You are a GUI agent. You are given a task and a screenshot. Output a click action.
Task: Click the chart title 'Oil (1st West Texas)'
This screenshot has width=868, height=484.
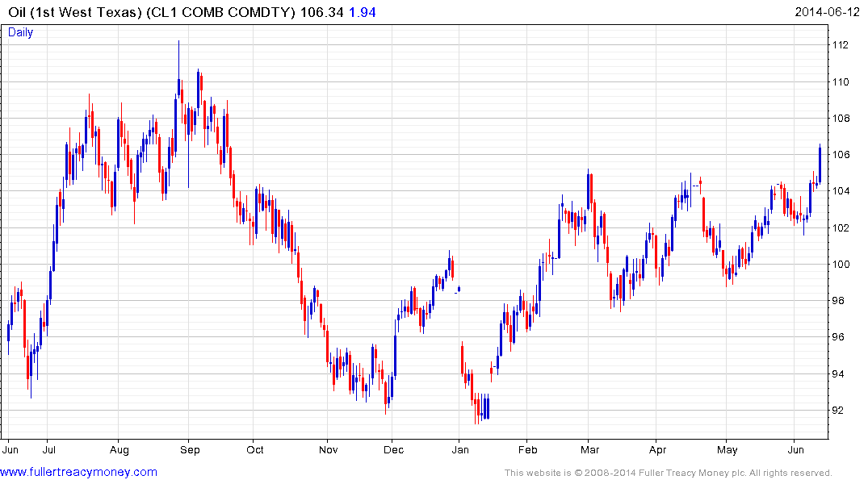pyautogui.click(x=75, y=12)
